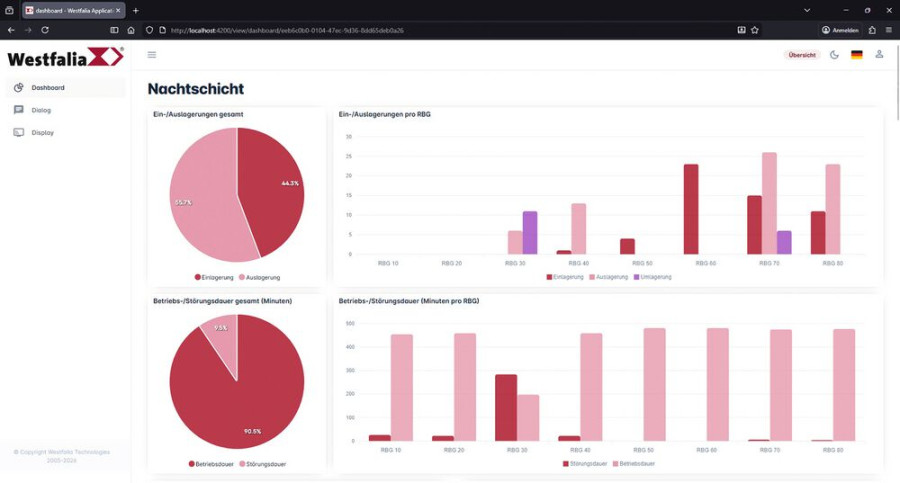Click the 'Ein-/Auslagerungen gesamt' title
This screenshot has height=483, width=900.
198,114
